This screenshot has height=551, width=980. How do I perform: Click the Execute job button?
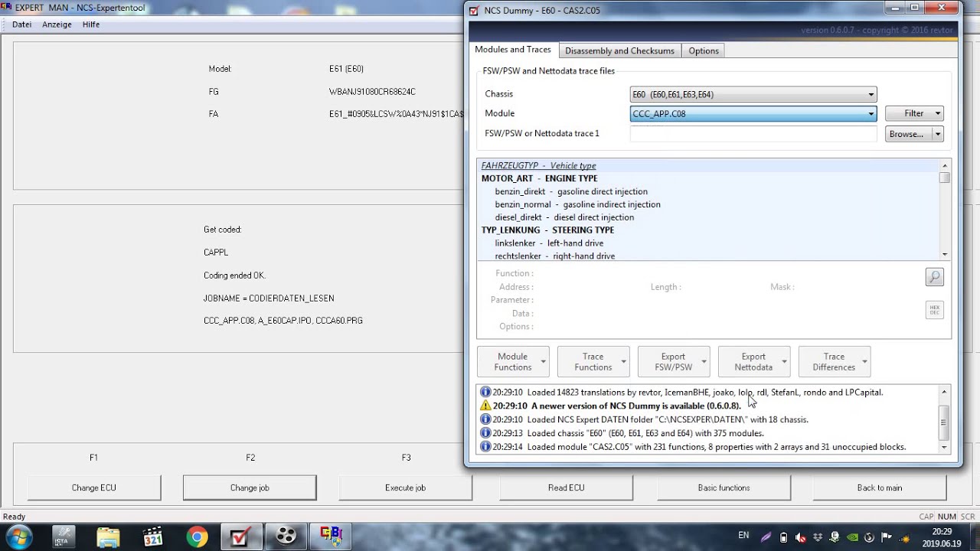pyautogui.click(x=405, y=487)
